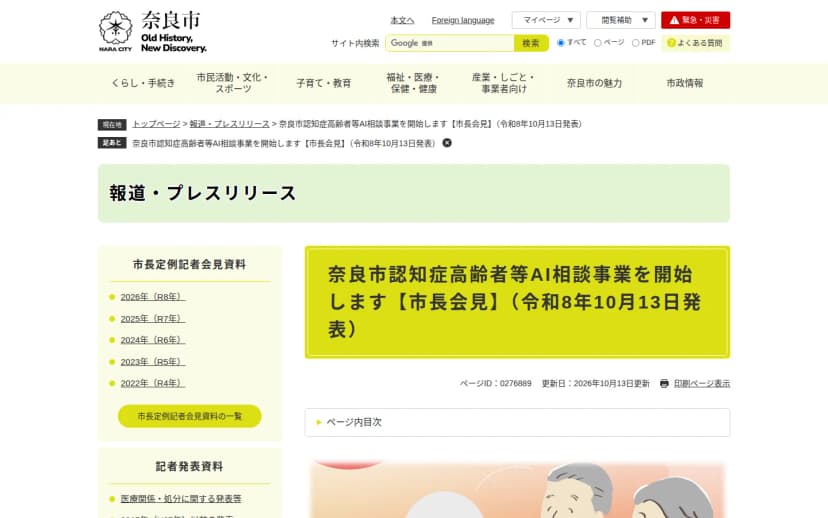Open the 2022年（R4年） link

(x=153, y=383)
